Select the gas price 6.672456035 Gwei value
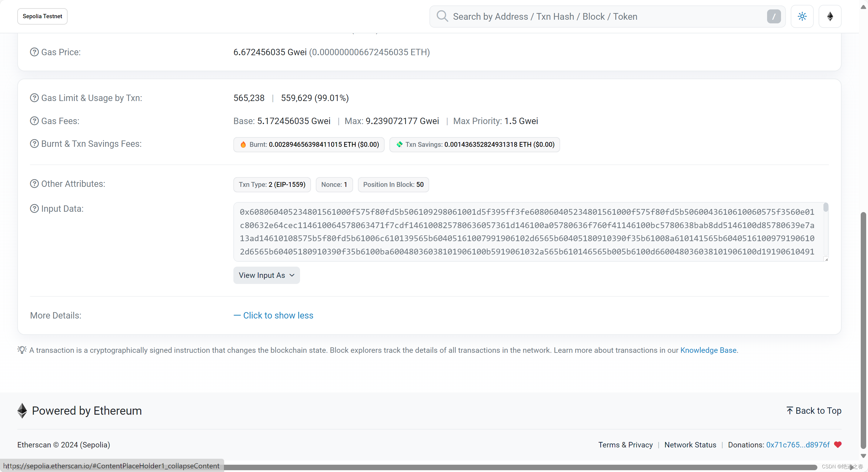Viewport: 868px width, 472px height. [x=270, y=52]
